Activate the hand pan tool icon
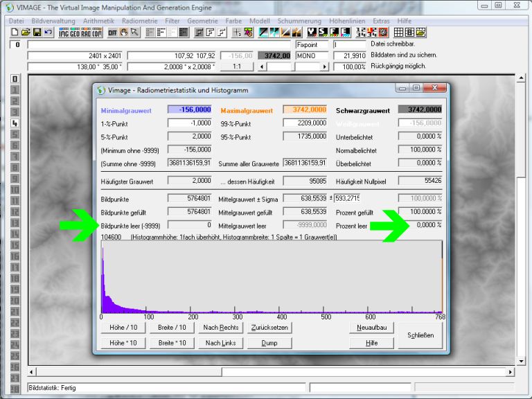 124,33
